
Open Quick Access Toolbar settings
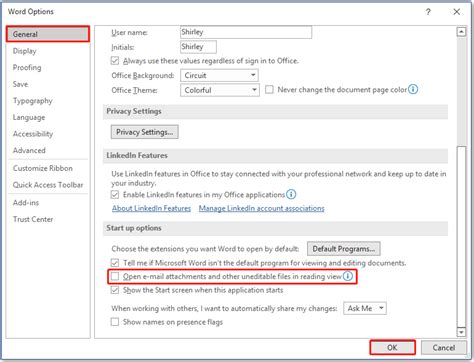coord(48,185)
